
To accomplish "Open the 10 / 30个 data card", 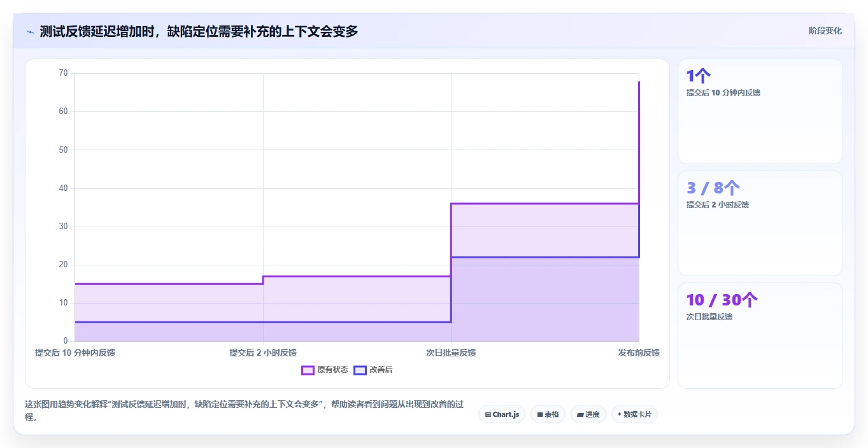I will coord(760,335).
